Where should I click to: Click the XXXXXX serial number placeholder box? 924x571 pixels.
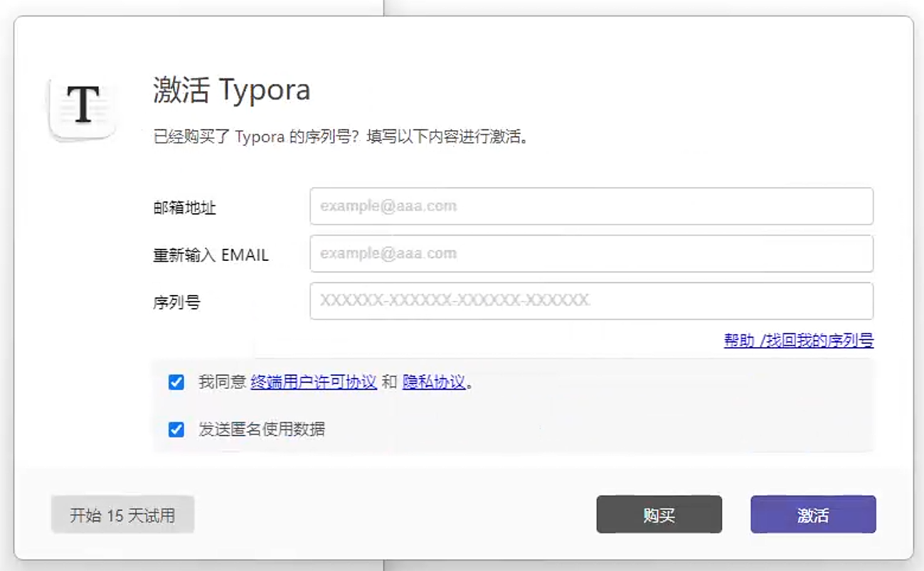tap(592, 301)
